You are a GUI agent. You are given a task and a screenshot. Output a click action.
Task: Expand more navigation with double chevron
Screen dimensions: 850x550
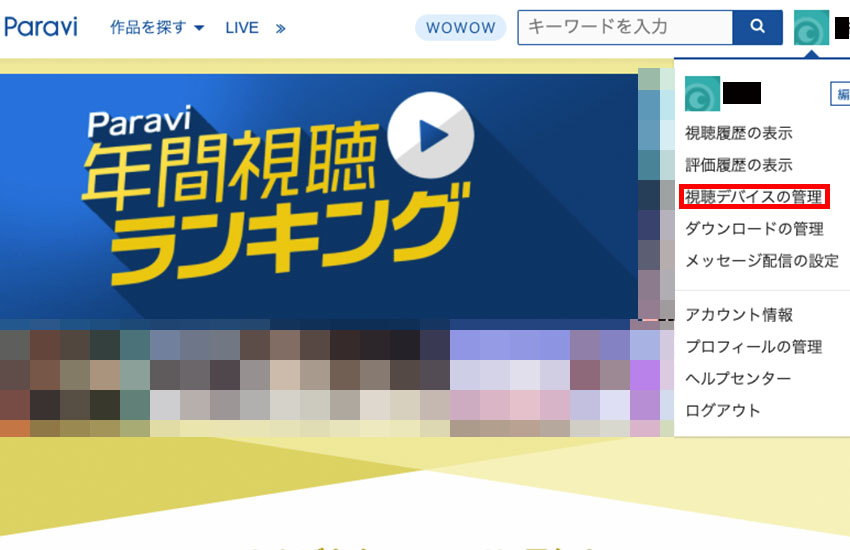[280, 28]
